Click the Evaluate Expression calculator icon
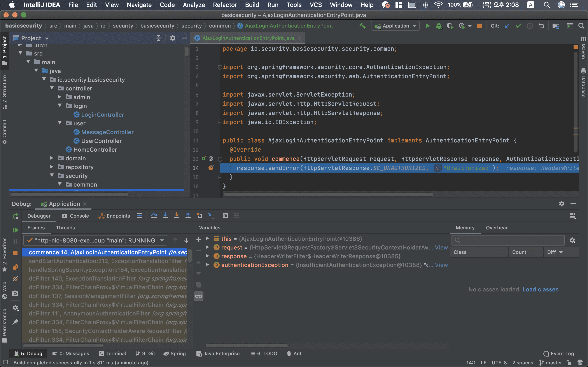588x367 pixels. (225, 216)
